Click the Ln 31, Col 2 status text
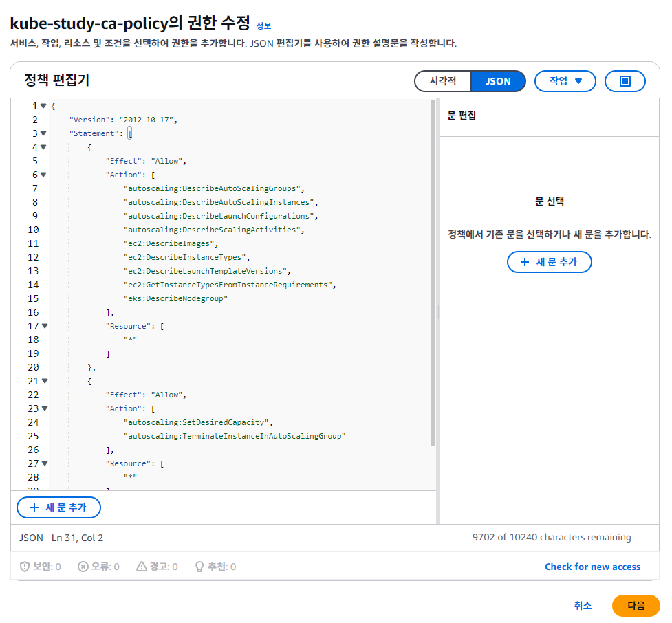 pyautogui.click(x=77, y=538)
